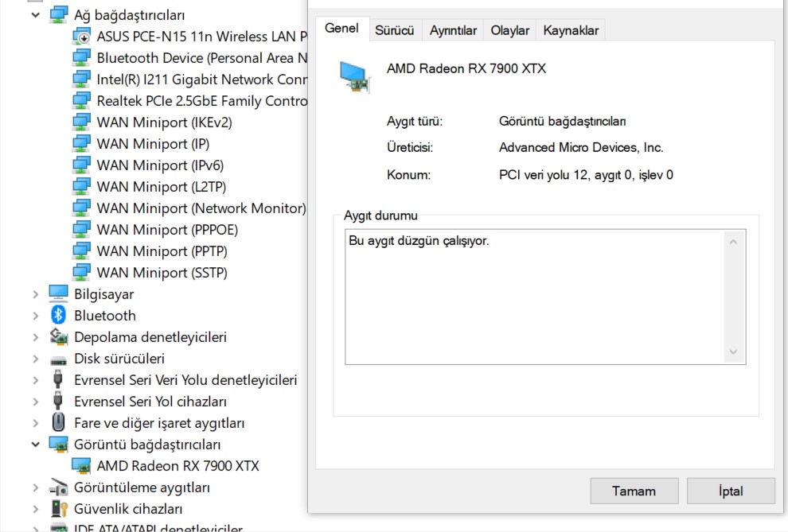
Task: Click the WAN Miniport (PPTP) icon
Action: [81, 251]
